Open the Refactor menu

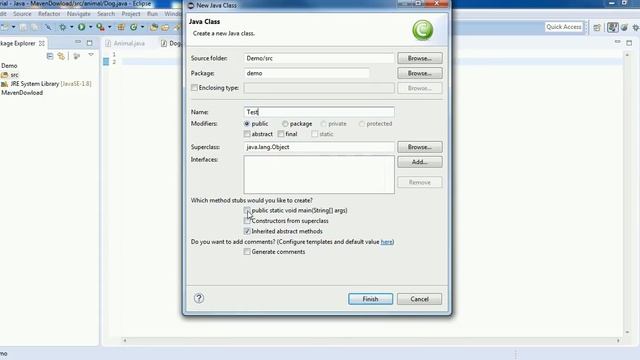[x=49, y=14]
